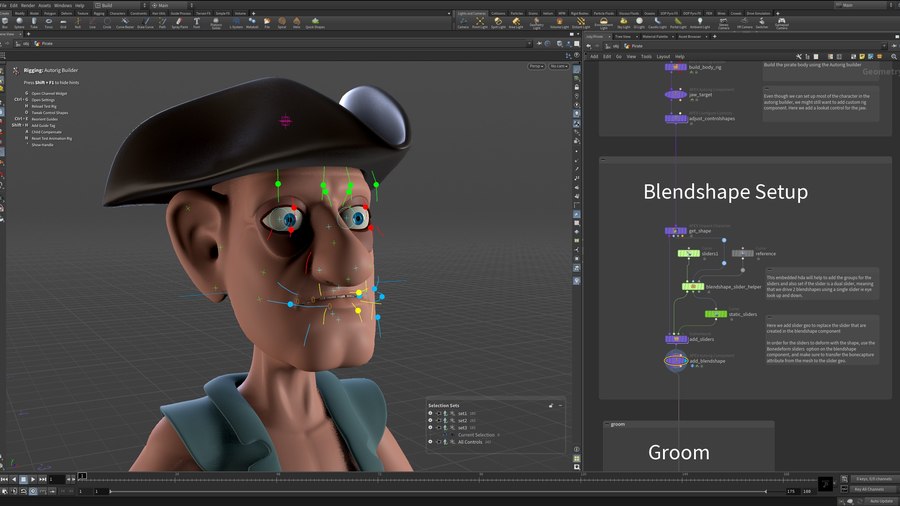Select the Spray Paint shelf tool

[x=178, y=23]
